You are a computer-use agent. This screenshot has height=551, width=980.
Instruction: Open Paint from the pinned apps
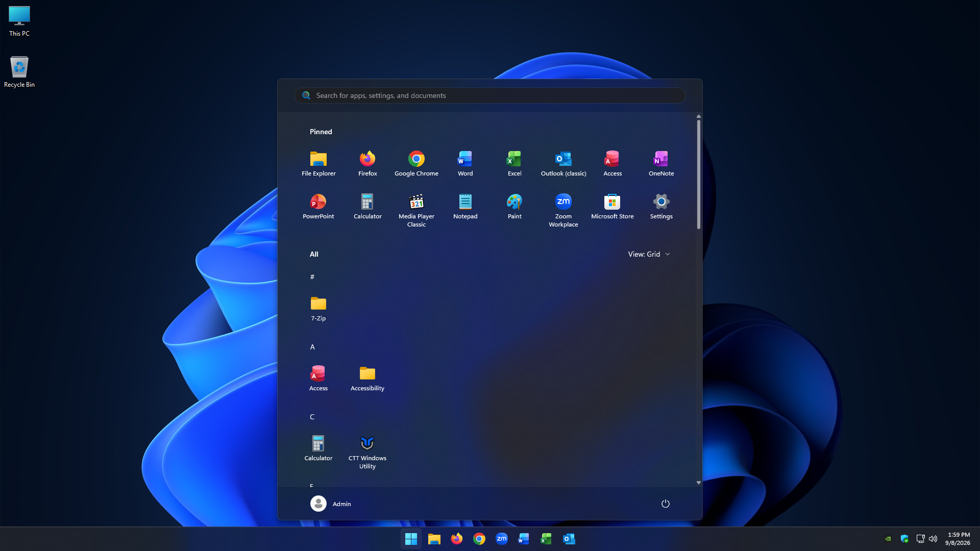514,207
